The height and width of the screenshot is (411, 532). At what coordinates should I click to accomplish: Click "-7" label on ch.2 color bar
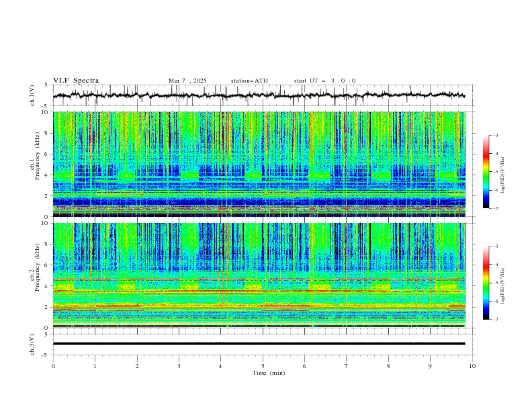coord(496,320)
